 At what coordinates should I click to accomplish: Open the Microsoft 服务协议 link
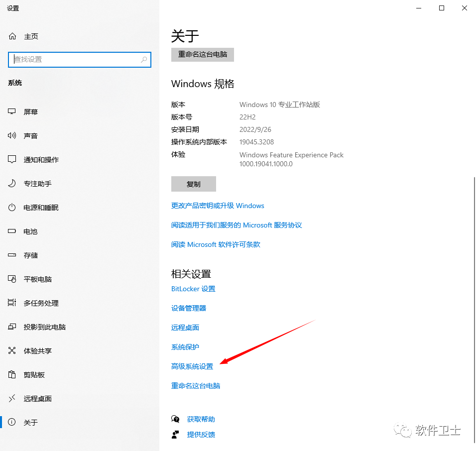tap(237, 225)
